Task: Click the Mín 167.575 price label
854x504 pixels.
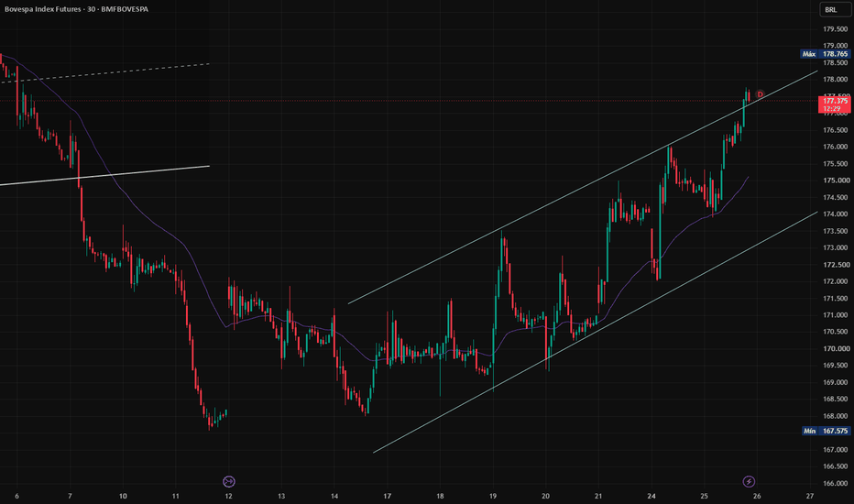Action: 827,431
